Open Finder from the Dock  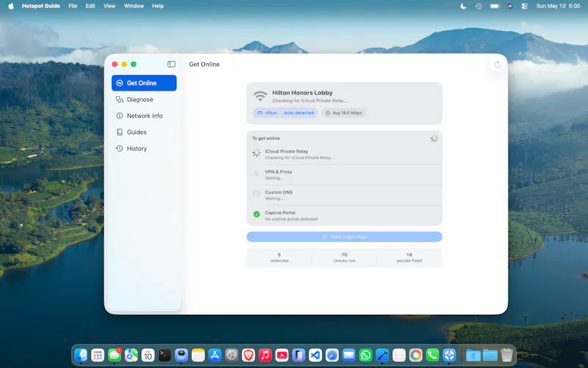coord(81,355)
